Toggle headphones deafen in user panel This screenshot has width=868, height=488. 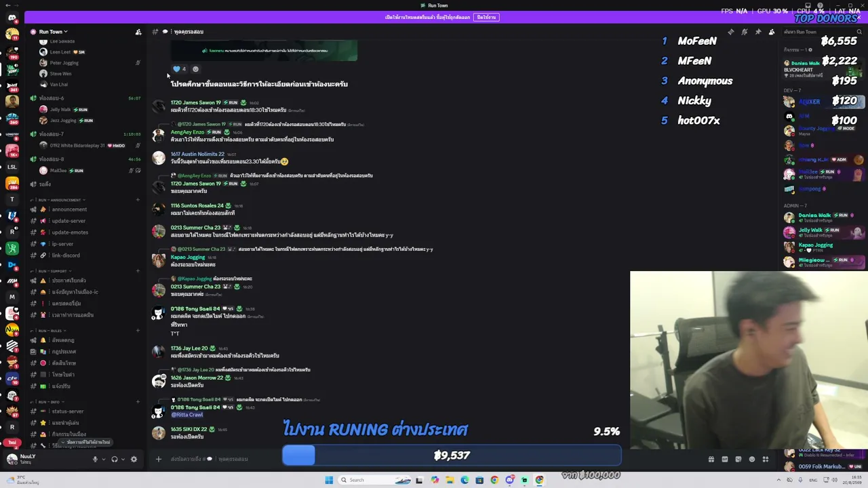pos(115,460)
